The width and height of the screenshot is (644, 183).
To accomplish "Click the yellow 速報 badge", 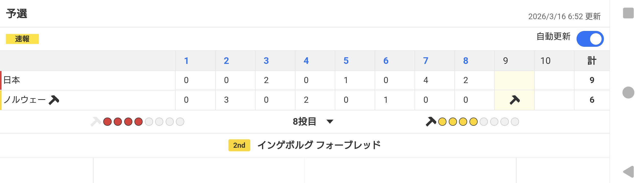I will pos(22,39).
